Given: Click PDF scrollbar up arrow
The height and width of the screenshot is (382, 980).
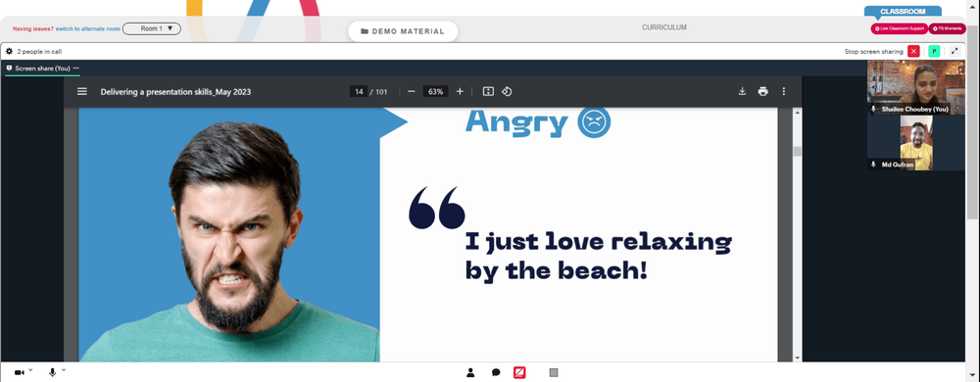Looking at the screenshot, I should (797, 113).
